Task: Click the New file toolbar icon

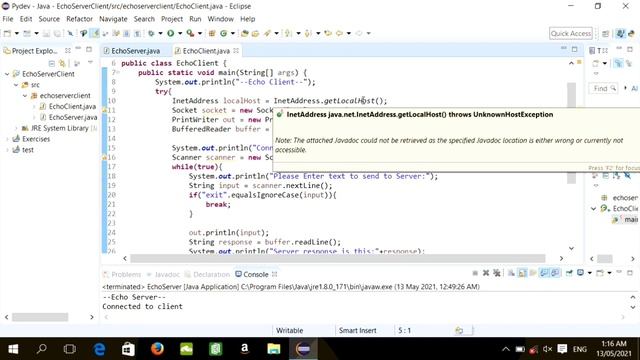Action: (x=7, y=33)
